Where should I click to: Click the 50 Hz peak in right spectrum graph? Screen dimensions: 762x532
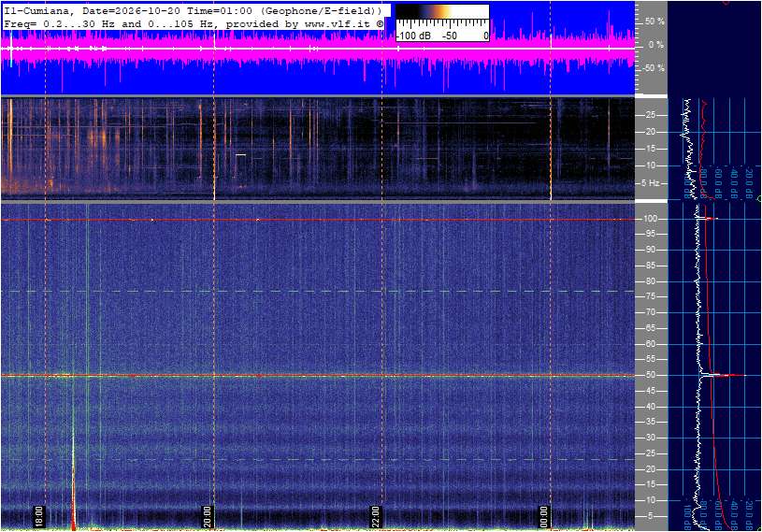[723, 375]
